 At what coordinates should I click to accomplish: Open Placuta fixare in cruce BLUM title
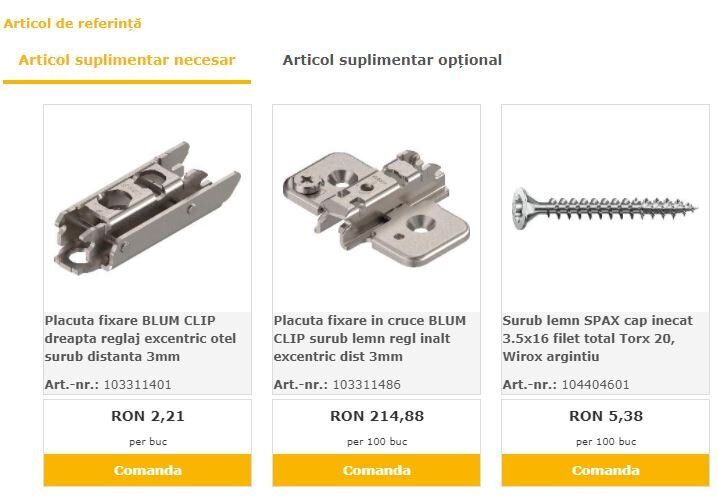tap(370, 338)
